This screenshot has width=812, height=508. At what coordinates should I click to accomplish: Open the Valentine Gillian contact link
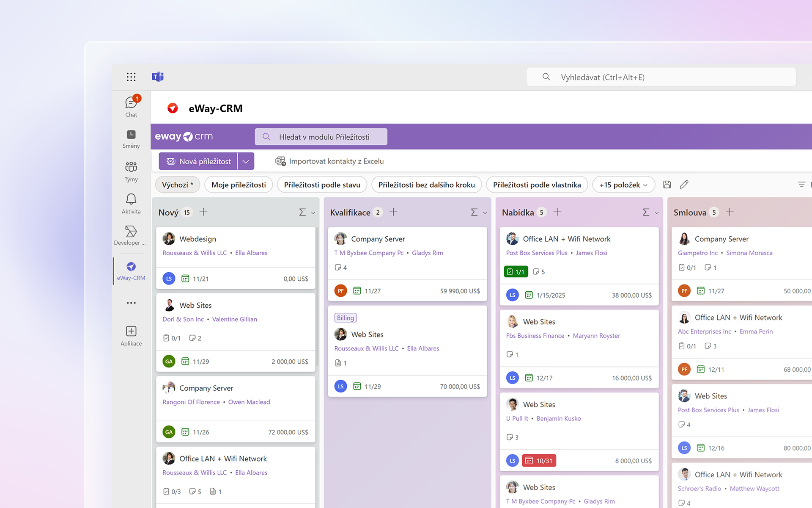pyautogui.click(x=234, y=319)
